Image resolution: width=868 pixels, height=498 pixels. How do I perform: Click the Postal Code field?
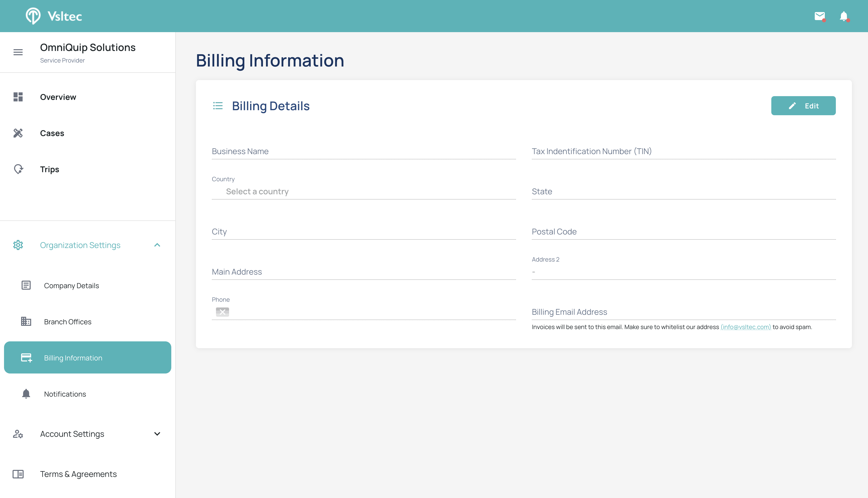684,232
